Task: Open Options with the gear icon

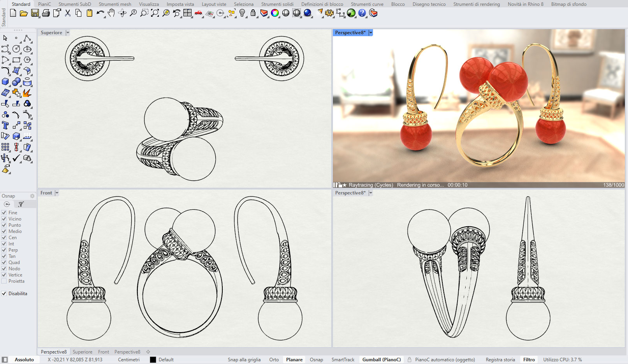Action: pyautogui.click(x=329, y=13)
